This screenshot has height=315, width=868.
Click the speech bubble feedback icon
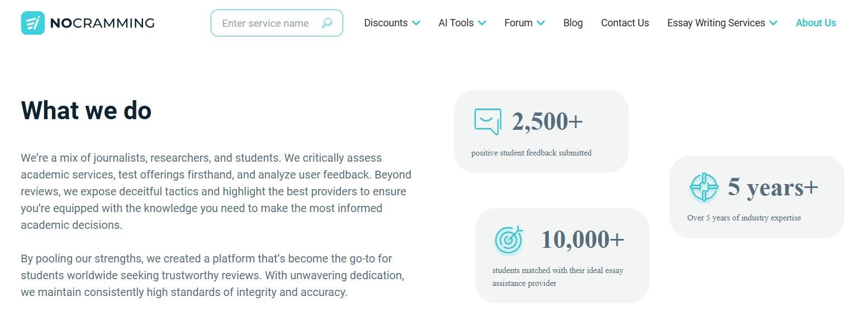click(487, 121)
